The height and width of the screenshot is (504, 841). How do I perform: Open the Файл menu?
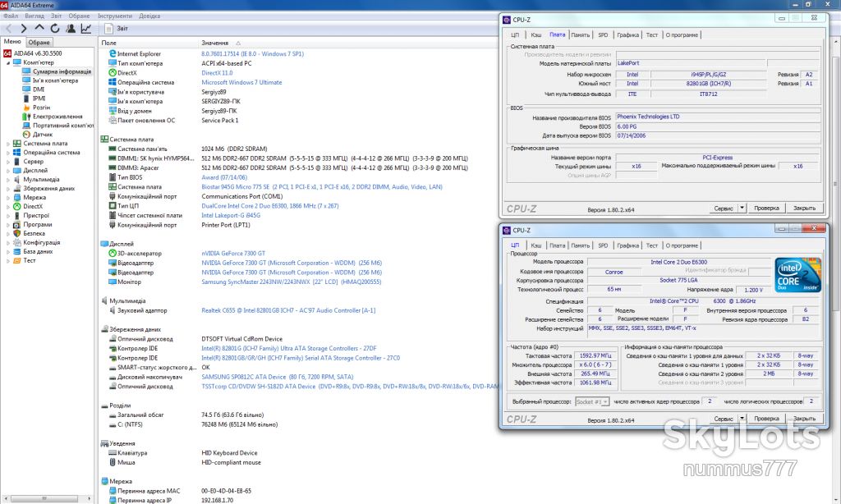click(11, 16)
